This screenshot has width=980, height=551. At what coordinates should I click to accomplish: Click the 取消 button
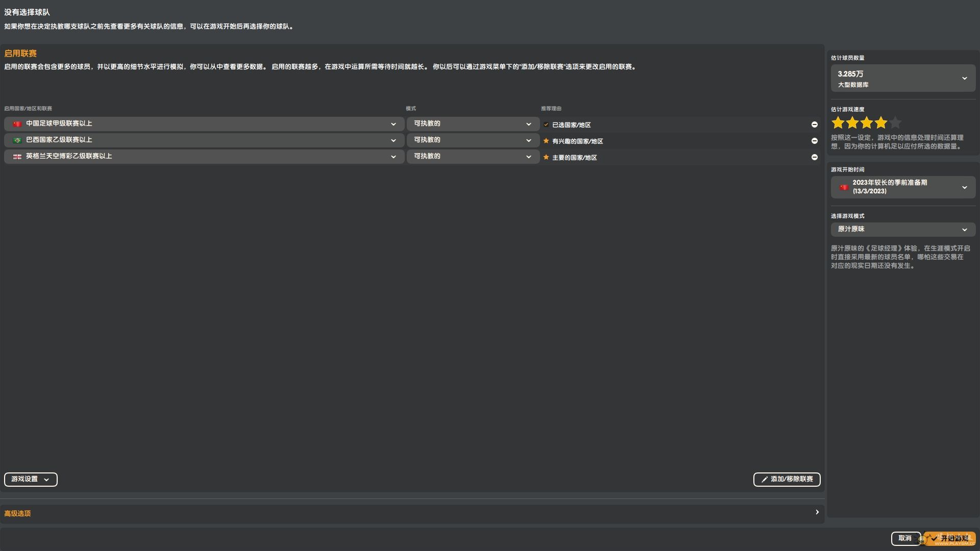pyautogui.click(x=905, y=538)
